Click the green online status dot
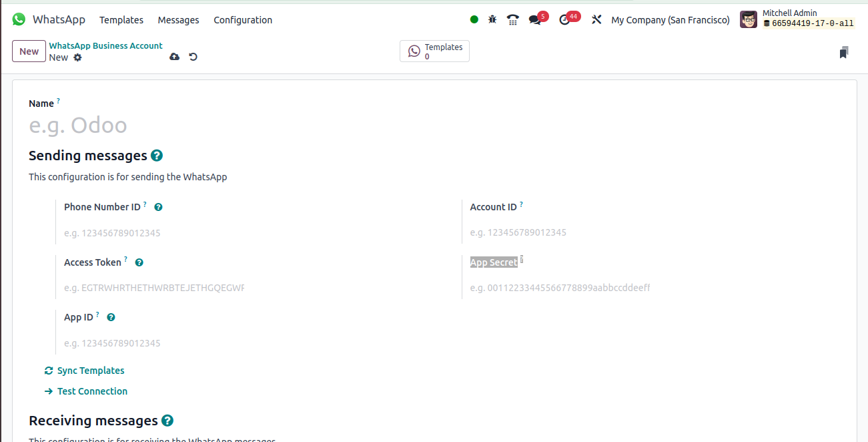This screenshot has height=442, width=868. click(474, 19)
